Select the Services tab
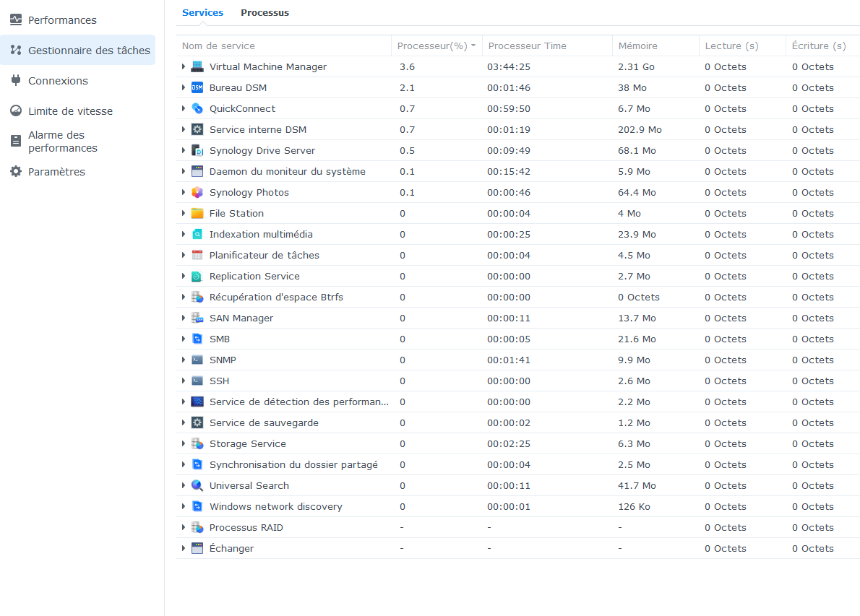Screen dimensions: 860x616 point(202,12)
